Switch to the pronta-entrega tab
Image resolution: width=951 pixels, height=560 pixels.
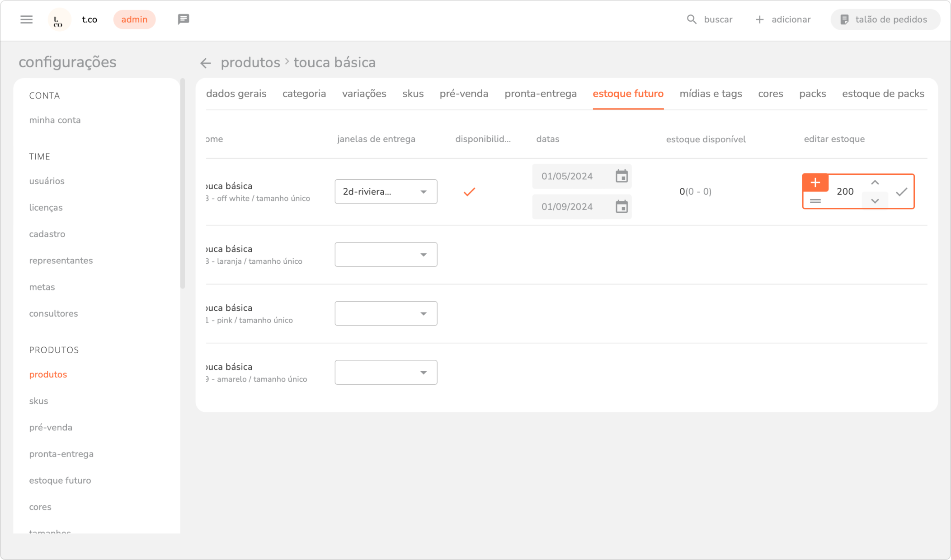click(540, 94)
